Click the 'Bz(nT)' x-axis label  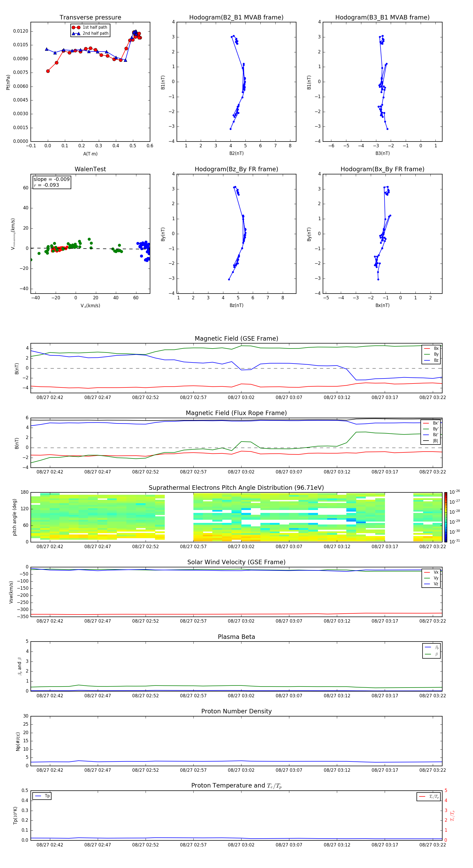click(x=236, y=305)
